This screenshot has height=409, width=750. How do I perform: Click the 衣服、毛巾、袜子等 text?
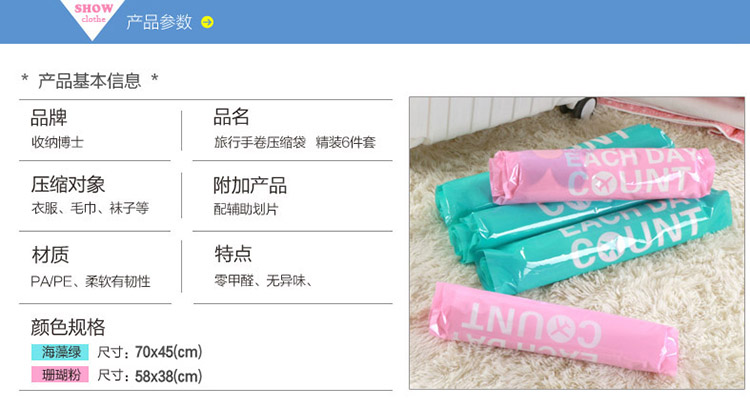click(90, 208)
